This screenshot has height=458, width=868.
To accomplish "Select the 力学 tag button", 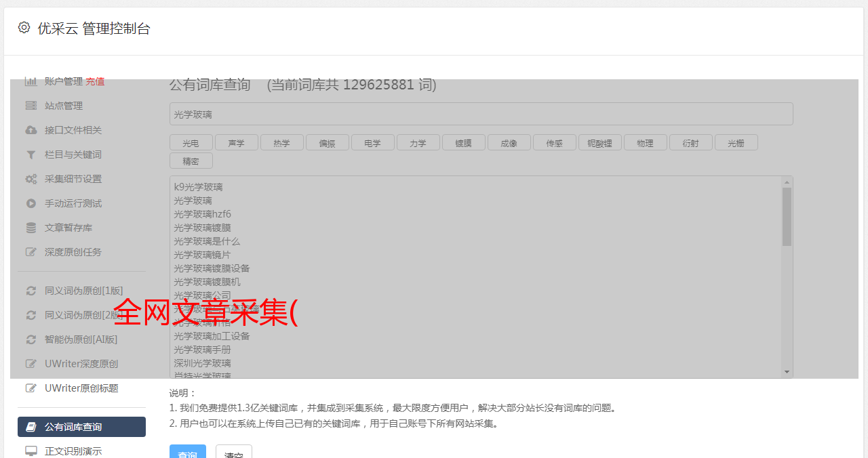I will pos(418,142).
